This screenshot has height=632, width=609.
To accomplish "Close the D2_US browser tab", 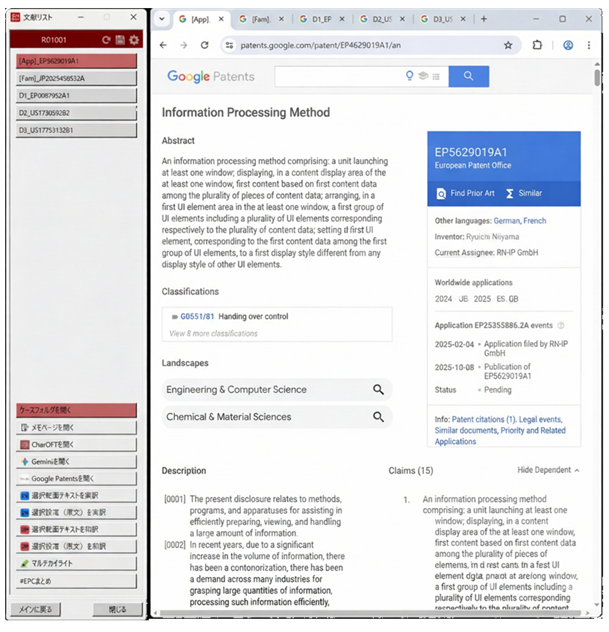I will [x=402, y=19].
